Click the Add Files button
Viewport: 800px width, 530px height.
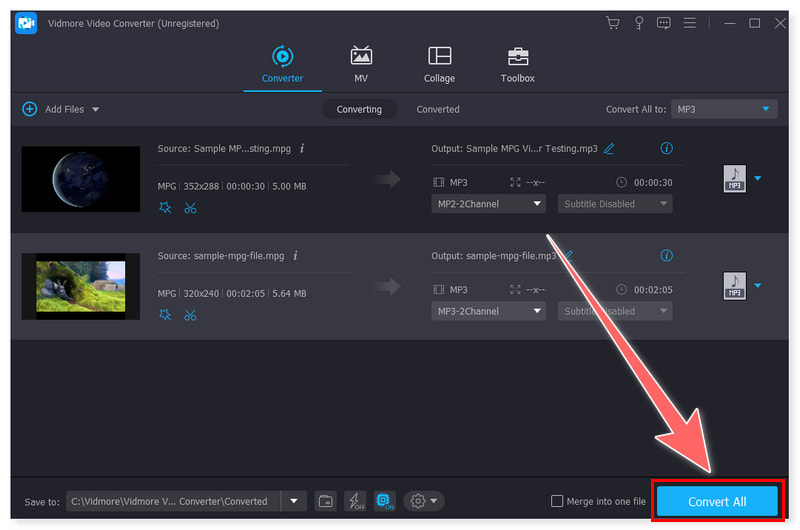(62, 109)
